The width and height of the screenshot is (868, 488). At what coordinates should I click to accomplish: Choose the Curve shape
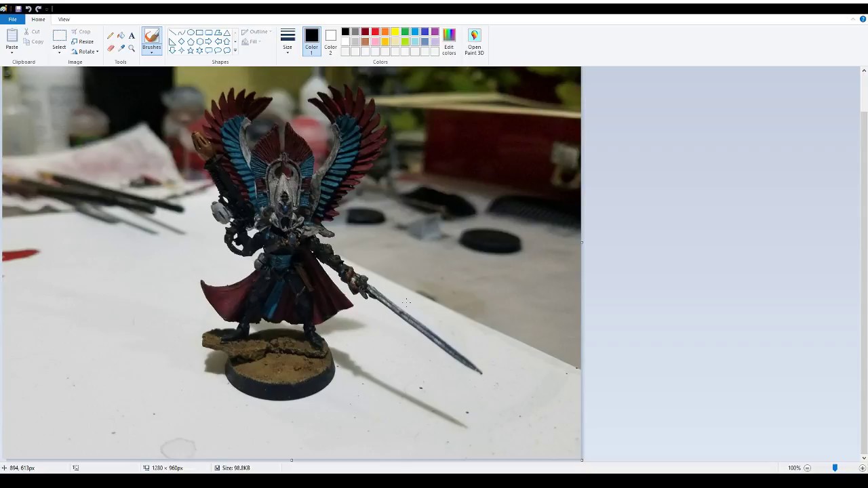[181, 33]
